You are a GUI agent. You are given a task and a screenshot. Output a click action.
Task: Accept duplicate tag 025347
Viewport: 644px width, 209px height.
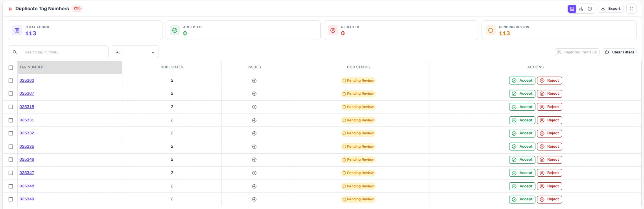point(522,173)
